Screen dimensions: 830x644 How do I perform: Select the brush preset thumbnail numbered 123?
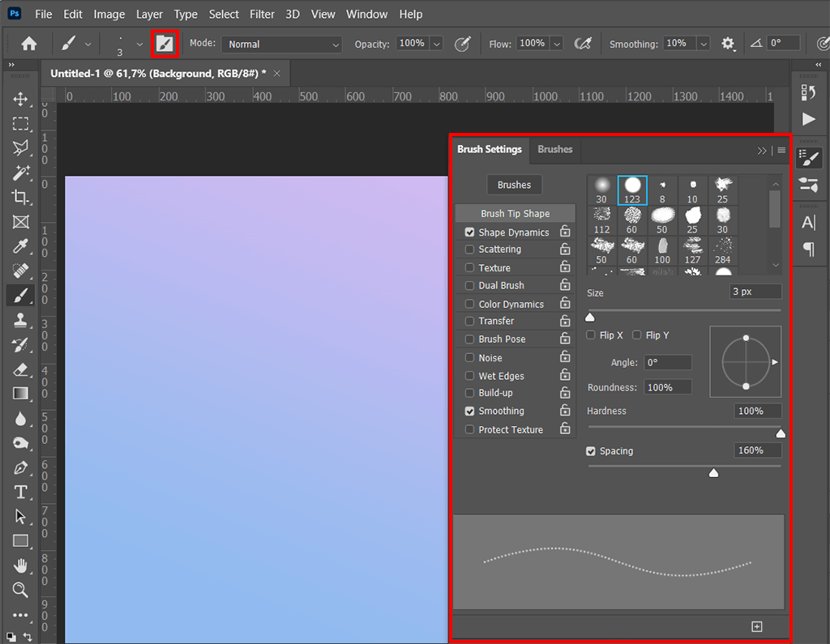[632, 189]
